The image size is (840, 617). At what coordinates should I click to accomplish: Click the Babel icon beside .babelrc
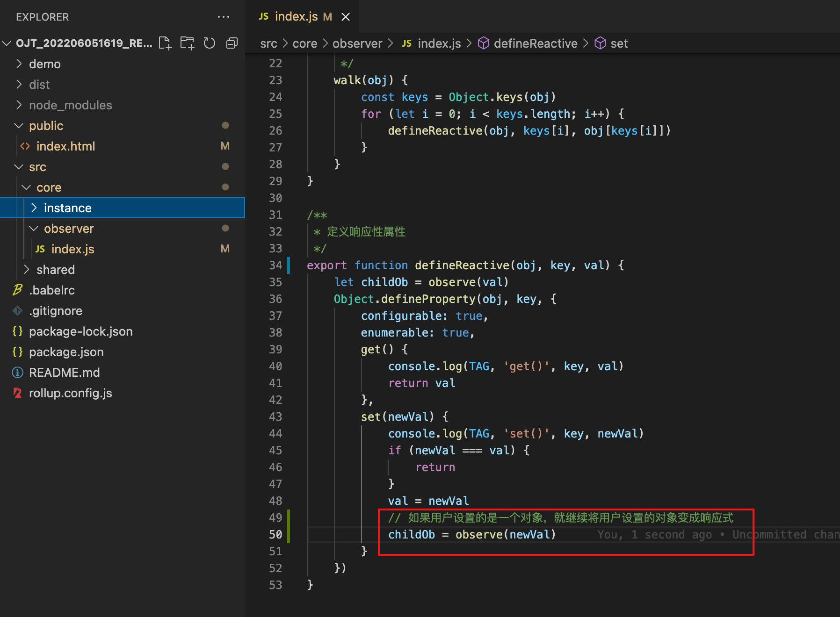pos(18,290)
